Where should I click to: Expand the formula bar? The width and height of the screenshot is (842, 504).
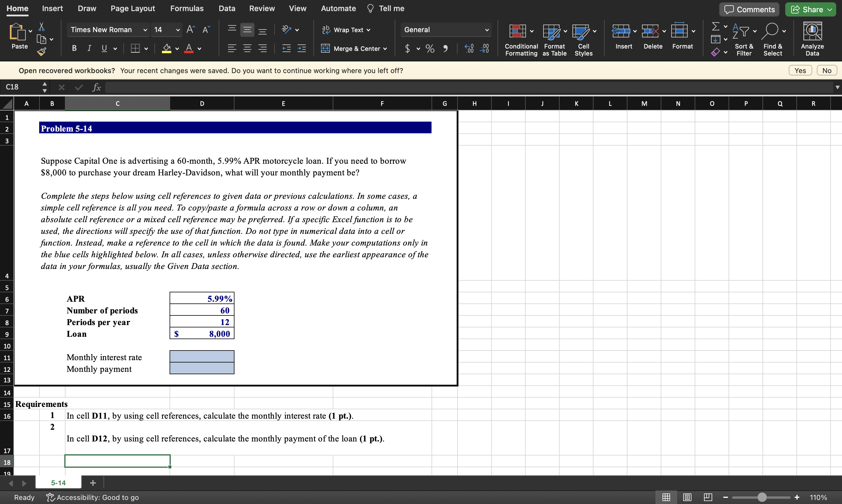pos(838,87)
